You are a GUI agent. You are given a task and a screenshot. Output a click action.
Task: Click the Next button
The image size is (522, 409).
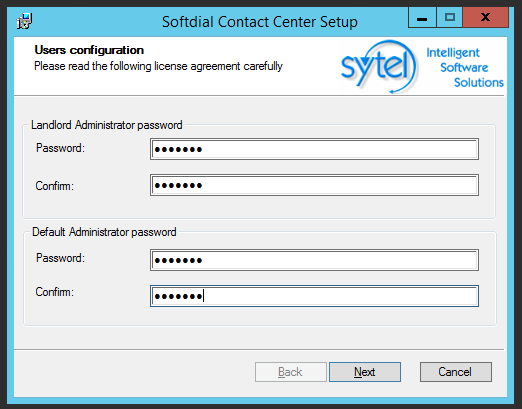(365, 372)
